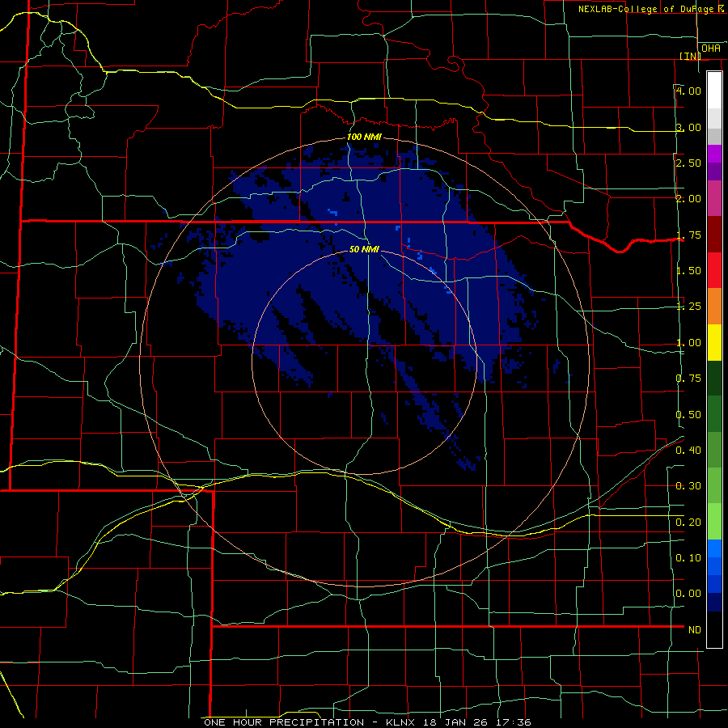This screenshot has height=728, width=728.
Task: Select the dark red legend swatch
Action: (x=714, y=235)
